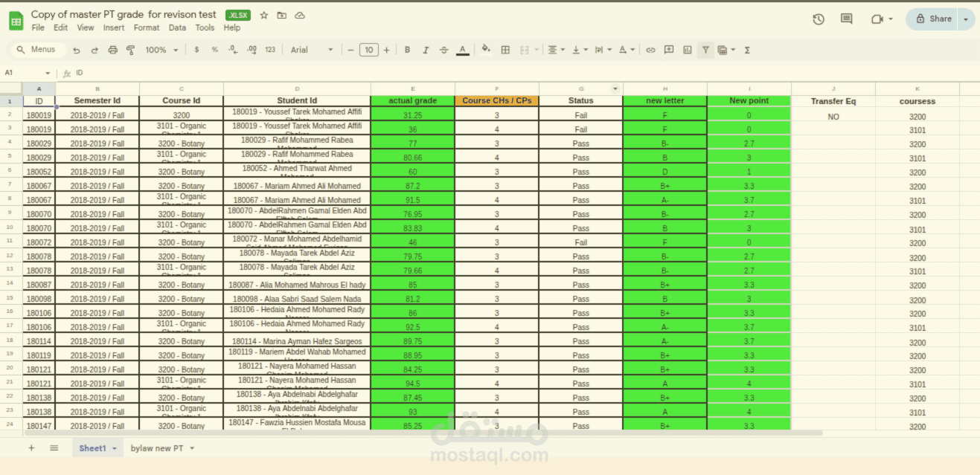Open the bylaw new PT tab dropdown arrow
980x475 pixels.
pyautogui.click(x=192, y=449)
